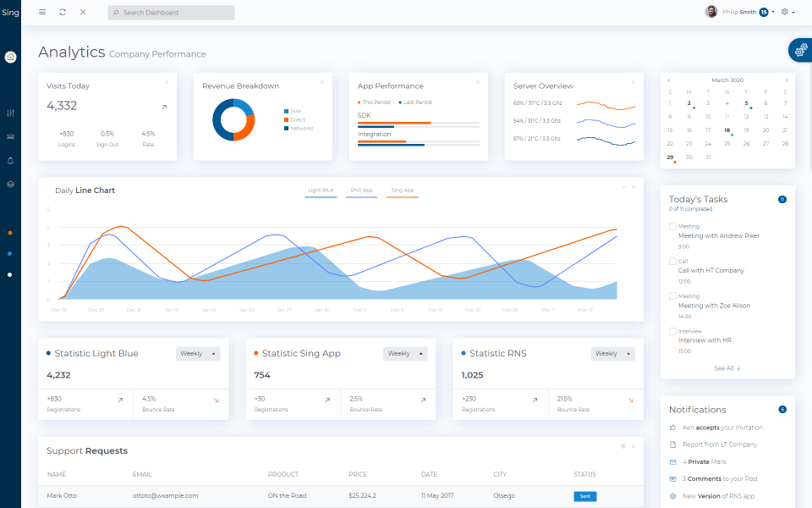812x508 pixels.
Task: Open the blue floating gears settings button
Action: pyautogui.click(x=799, y=50)
